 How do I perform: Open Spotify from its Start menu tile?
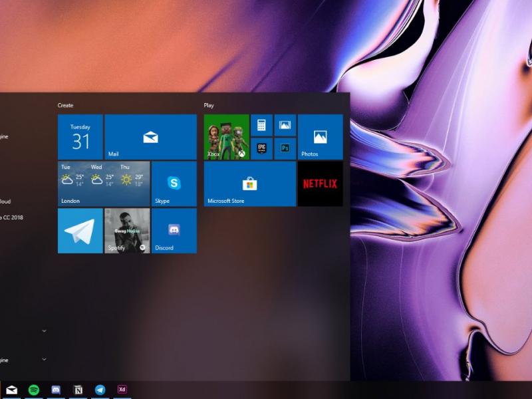tap(126, 231)
